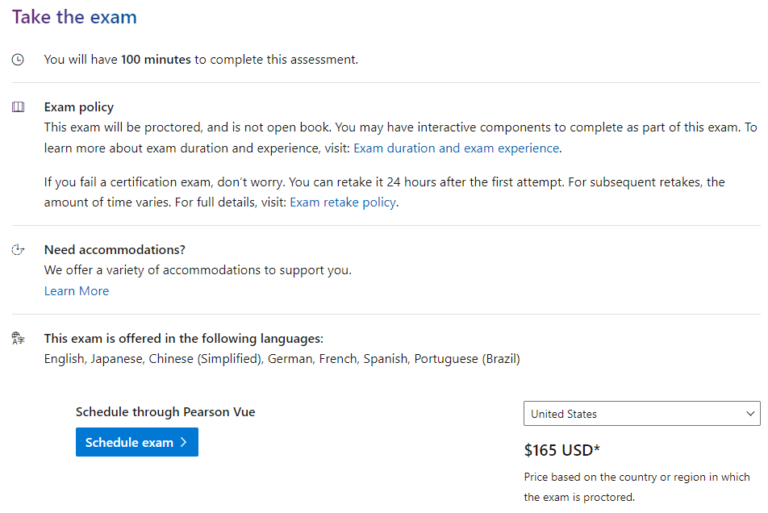768x513 pixels.
Task: Click the book icon next to Exam policy
Action: pos(18,107)
